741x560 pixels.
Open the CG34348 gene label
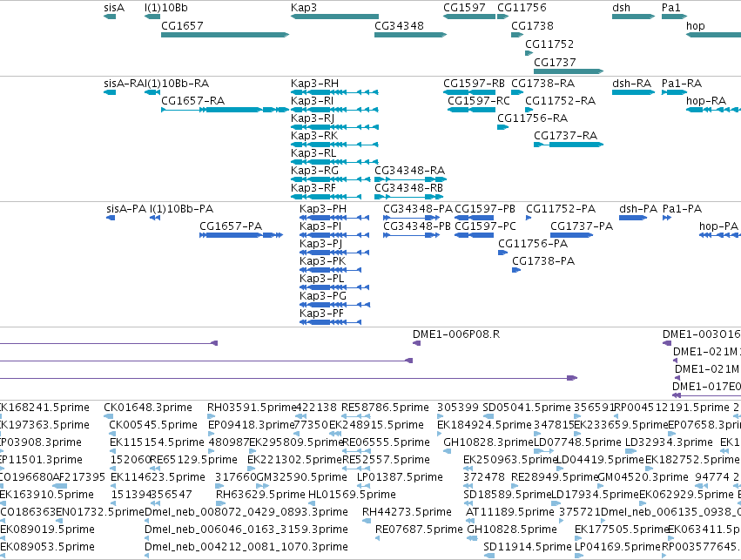tap(399, 25)
